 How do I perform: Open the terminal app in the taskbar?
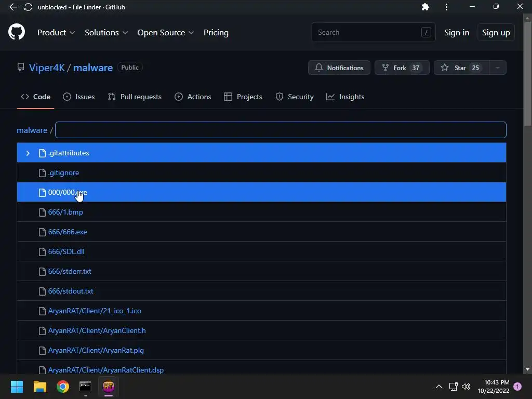pos(85,387)
